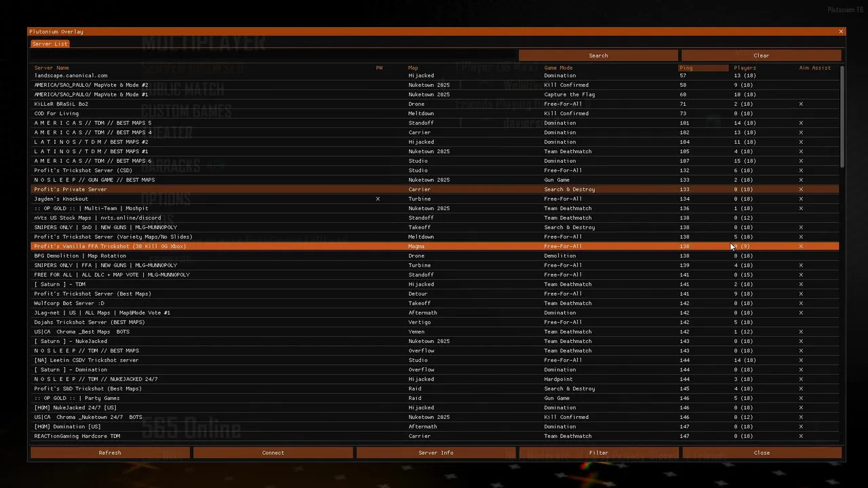
Task: Sort by Ping column header
Action: [x=703, y=68]
